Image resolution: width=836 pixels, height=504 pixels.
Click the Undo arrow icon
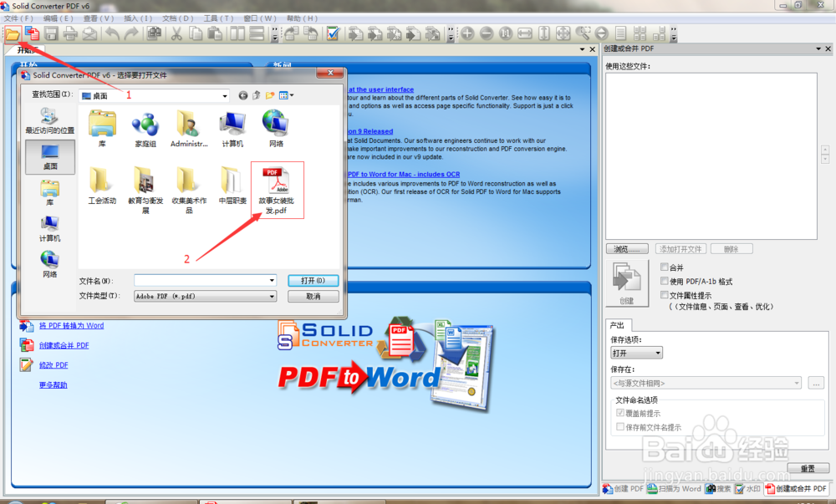pyautogui.click(x=112, y=34)
